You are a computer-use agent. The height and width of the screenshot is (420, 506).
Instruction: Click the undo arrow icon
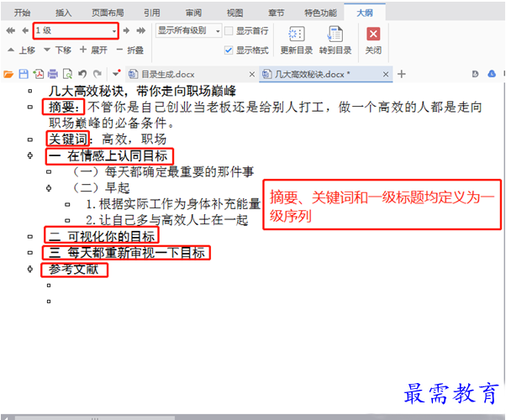82,74
